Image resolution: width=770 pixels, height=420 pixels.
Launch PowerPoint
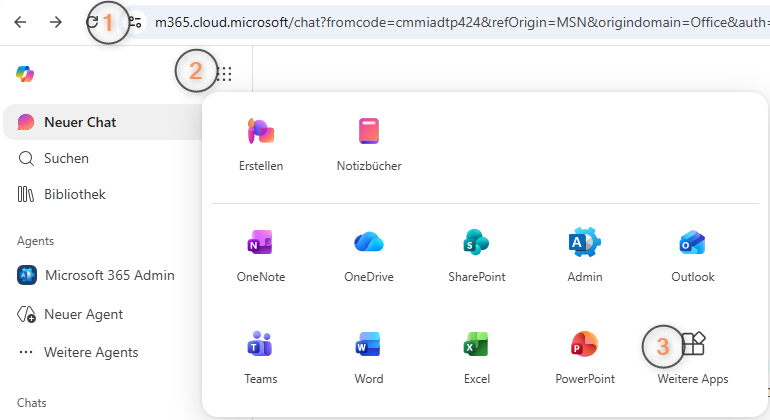[584, 358]
